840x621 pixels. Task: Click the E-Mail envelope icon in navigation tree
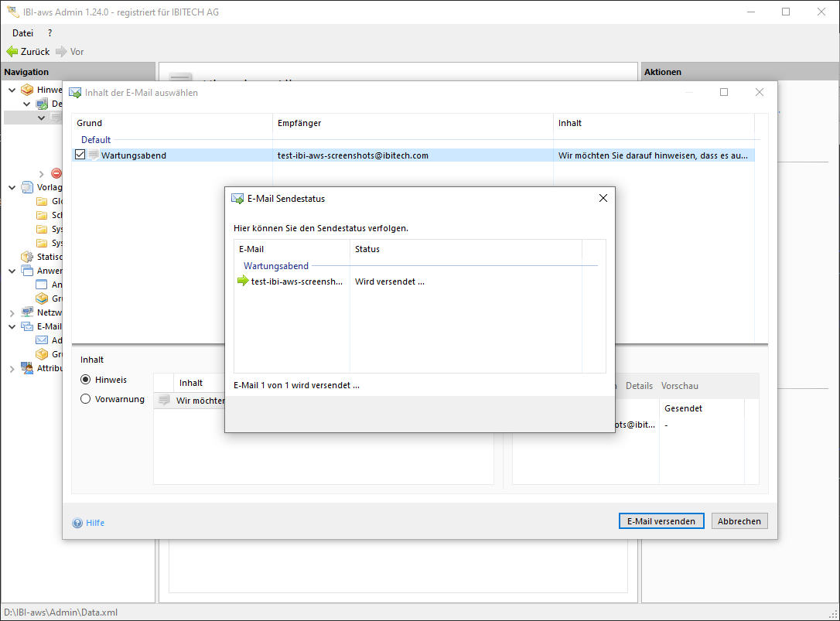27,326
